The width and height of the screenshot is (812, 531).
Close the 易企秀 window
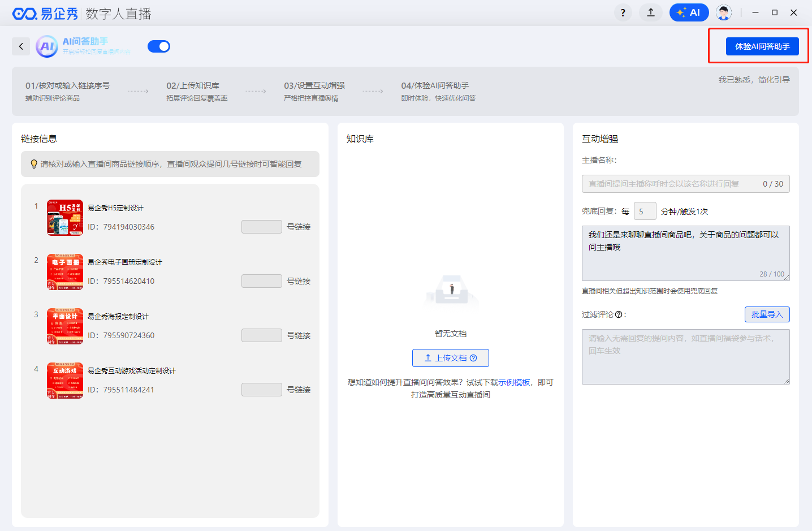[x=794, y=12]
